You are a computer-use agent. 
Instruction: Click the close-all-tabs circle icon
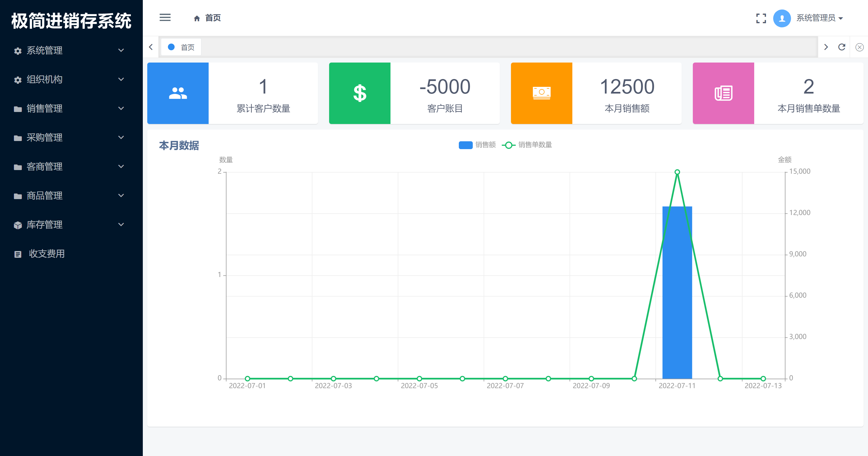(859, 47)
